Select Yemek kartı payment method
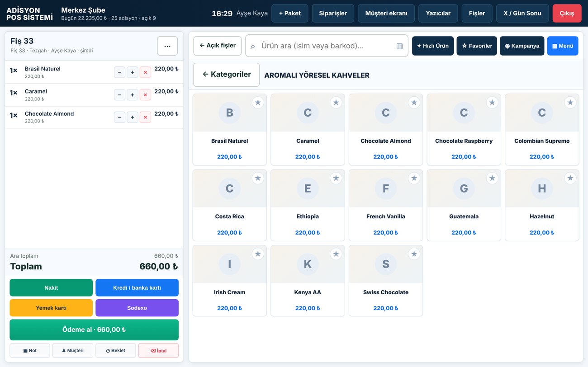Image resolution: width=588 pixels, height=367 pixels. [x=51, y=308]
